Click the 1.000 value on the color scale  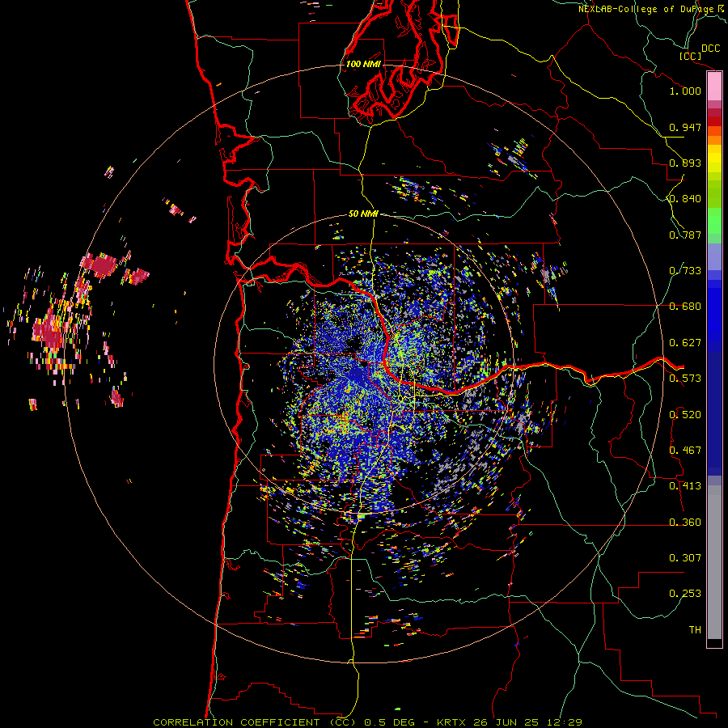pos(685,91)
